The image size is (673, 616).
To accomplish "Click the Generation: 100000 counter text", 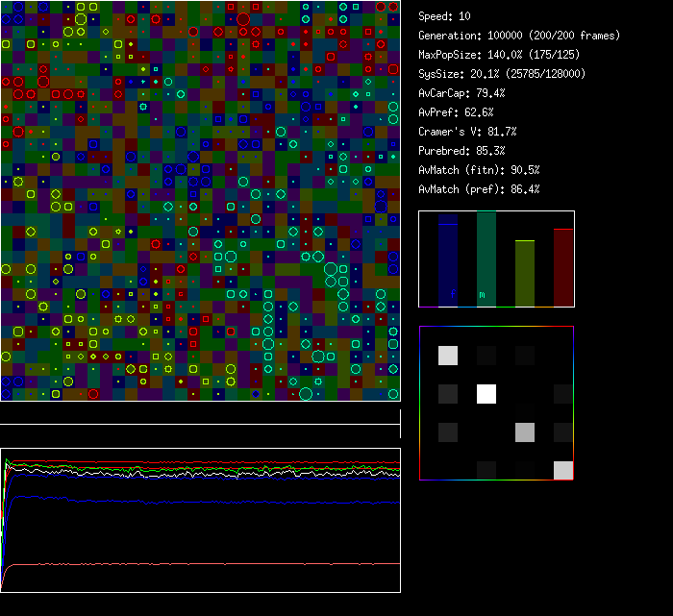I will click(x=519, y=36).
